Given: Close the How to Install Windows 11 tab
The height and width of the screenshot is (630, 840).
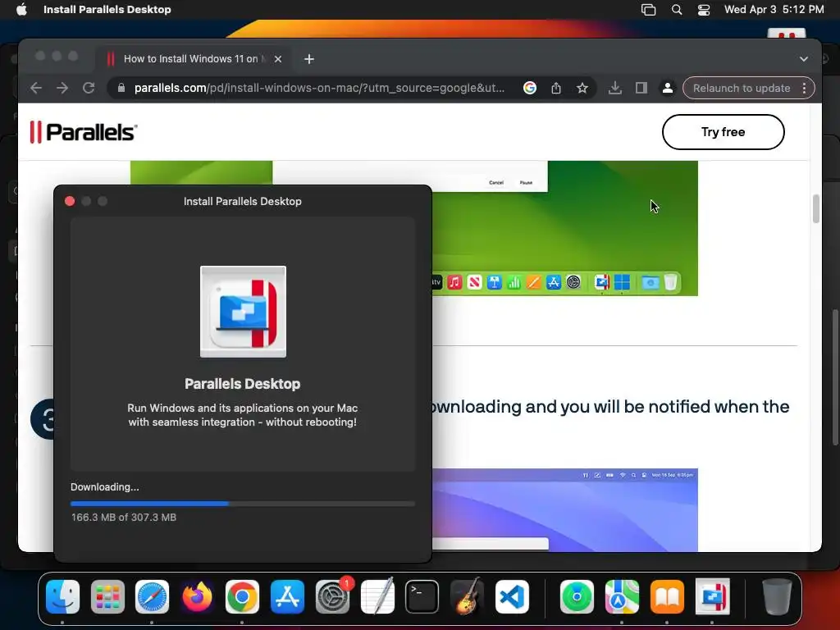Looking at the screenshot, I should tap(278, 59).
